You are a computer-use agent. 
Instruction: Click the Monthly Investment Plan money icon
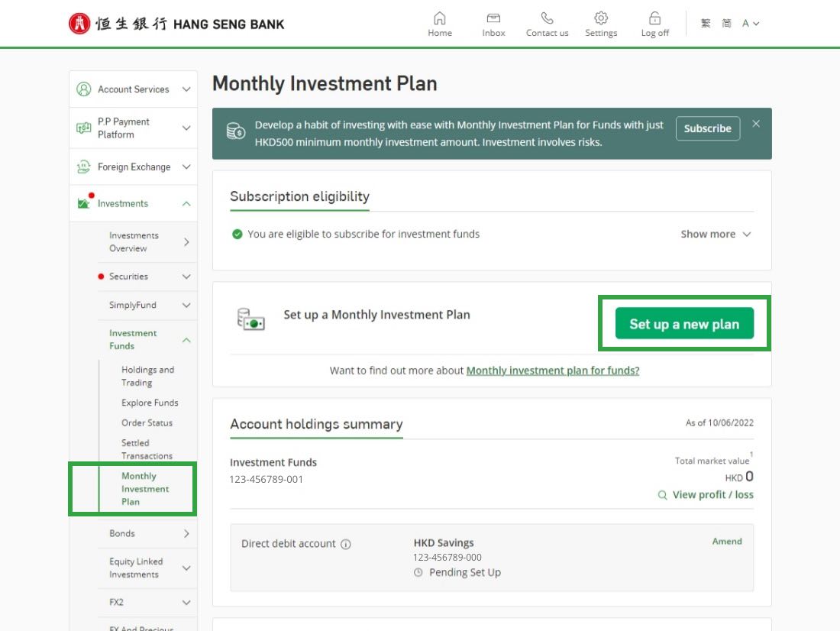click(x=250, y=319)
